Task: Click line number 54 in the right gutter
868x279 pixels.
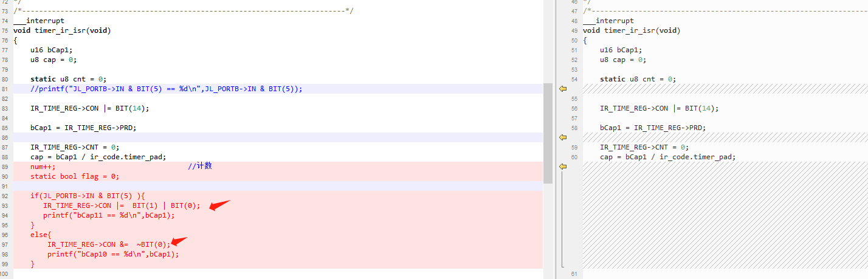Action: pos(574,80)
